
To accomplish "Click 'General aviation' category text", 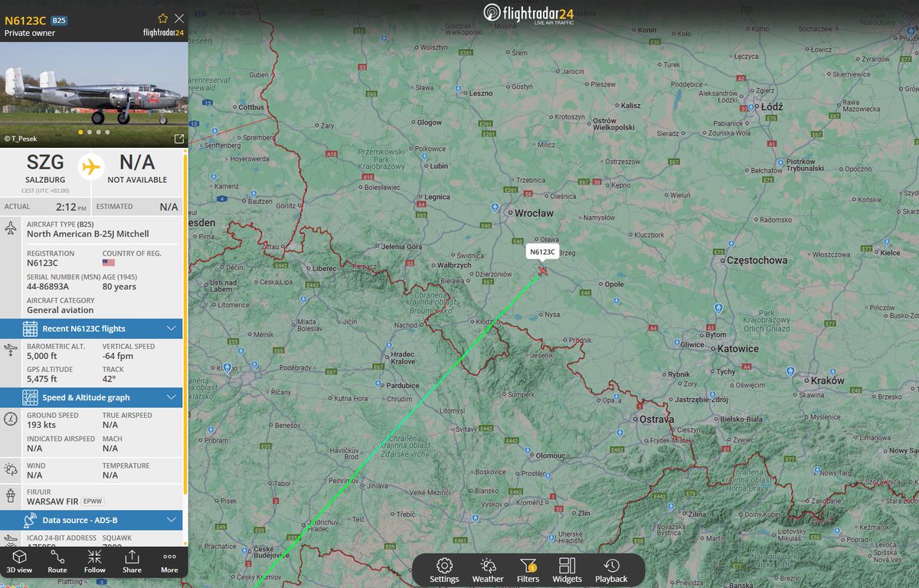I will click(61, 310).
